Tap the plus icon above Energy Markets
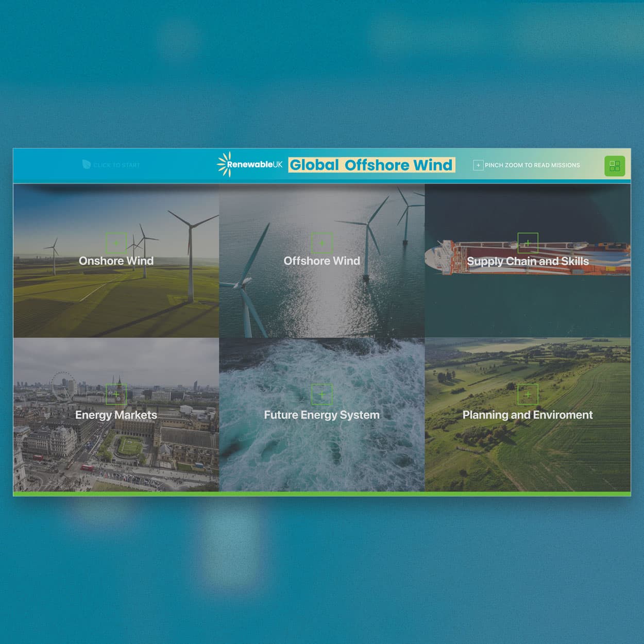This screenshot has height=644, width=644. click(116, 395)
